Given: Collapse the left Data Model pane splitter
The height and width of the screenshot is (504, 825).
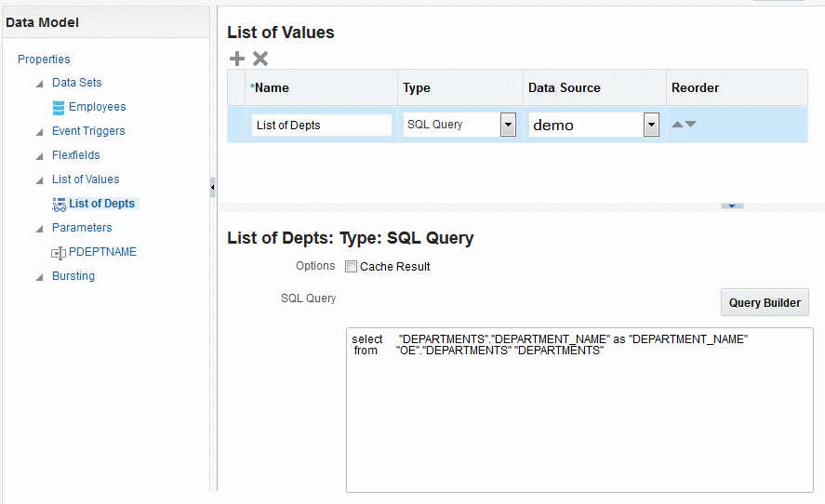Looking at the screenshot, I should [213, 188].
